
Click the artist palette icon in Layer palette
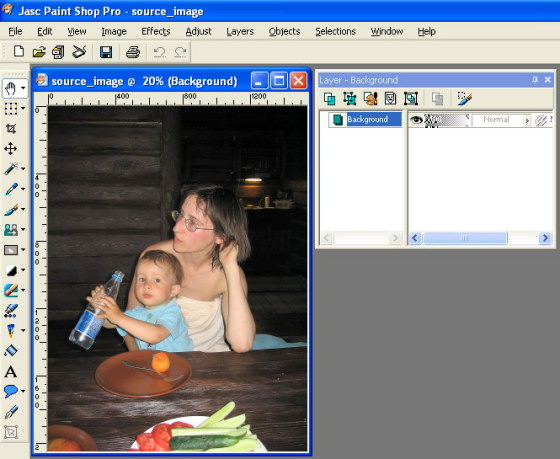tap(370, 98)
